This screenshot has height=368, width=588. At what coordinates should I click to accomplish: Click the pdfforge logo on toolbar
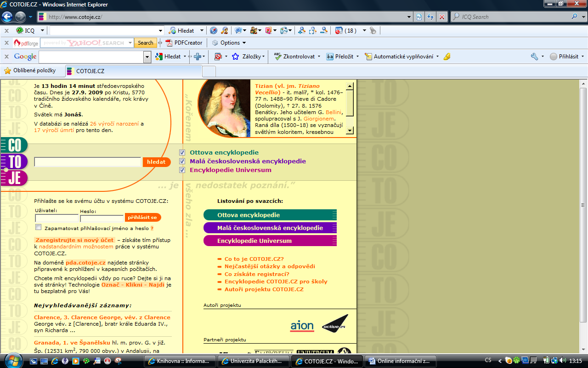click(26, 43)
